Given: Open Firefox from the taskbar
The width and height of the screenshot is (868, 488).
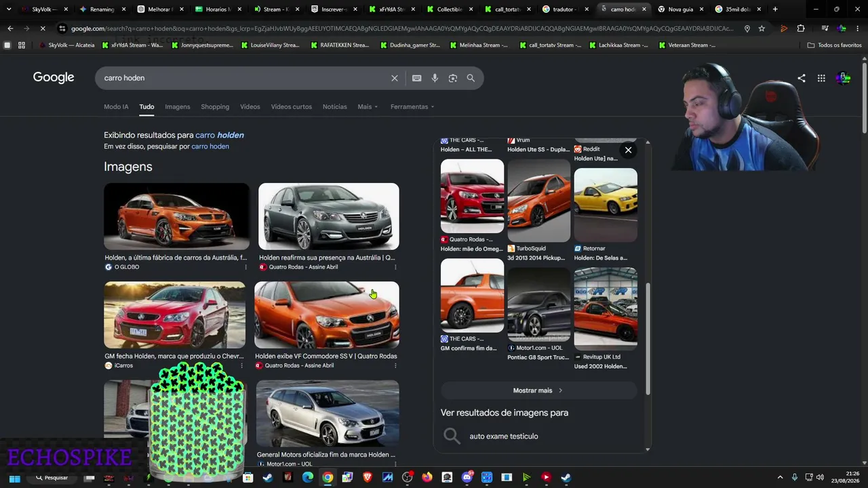Looking at the screenshot, I should [x=427, y=478].
